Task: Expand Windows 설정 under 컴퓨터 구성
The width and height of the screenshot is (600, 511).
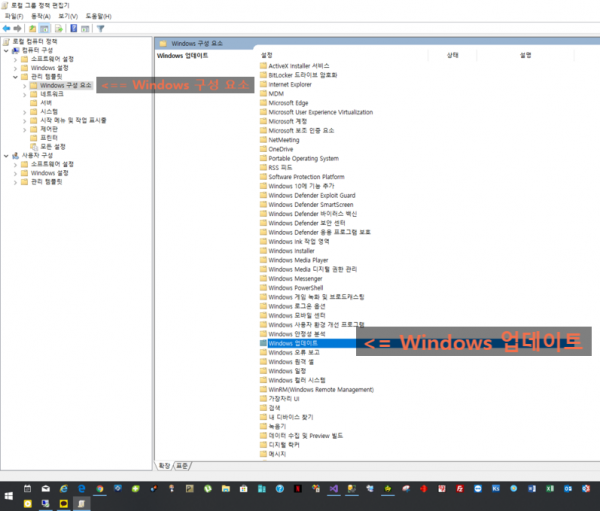Action: pos(15,68)
